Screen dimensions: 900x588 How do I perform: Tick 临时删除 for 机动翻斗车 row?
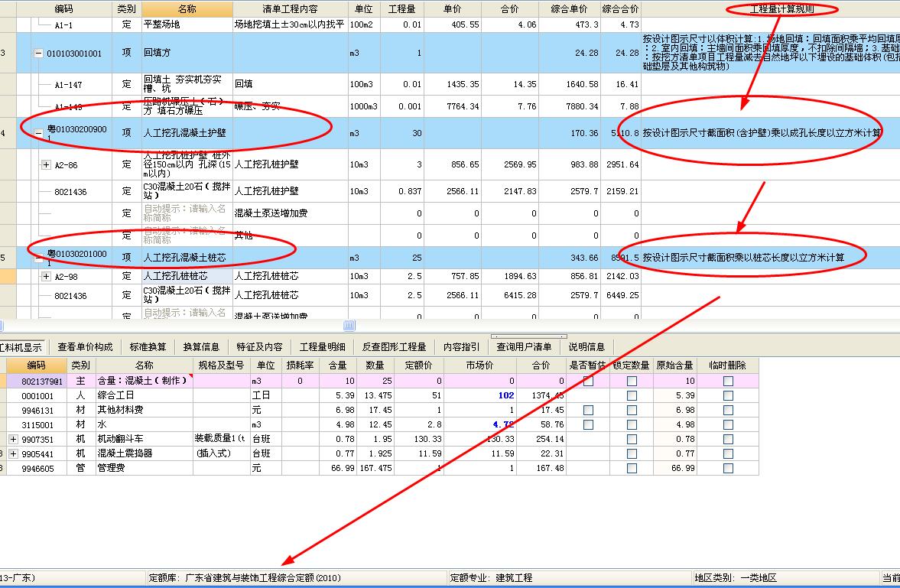tap(729, 439)
